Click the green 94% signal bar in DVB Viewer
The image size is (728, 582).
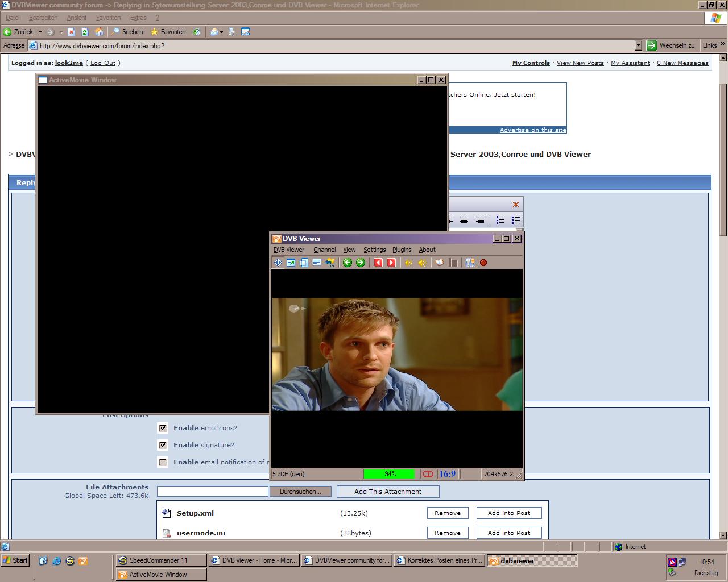click(x=390, y=474)
